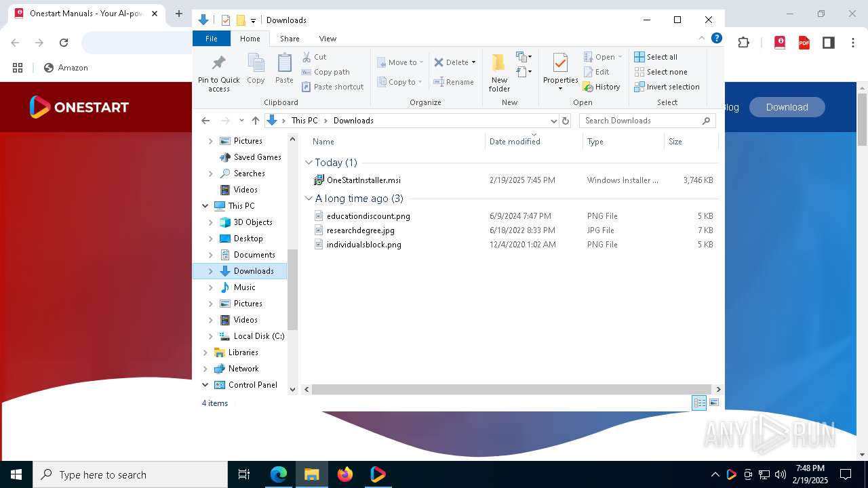The width and height of the screenshot is (868, 488).
Task: Click Copy path in ribbon
Action: pos(325,72)
